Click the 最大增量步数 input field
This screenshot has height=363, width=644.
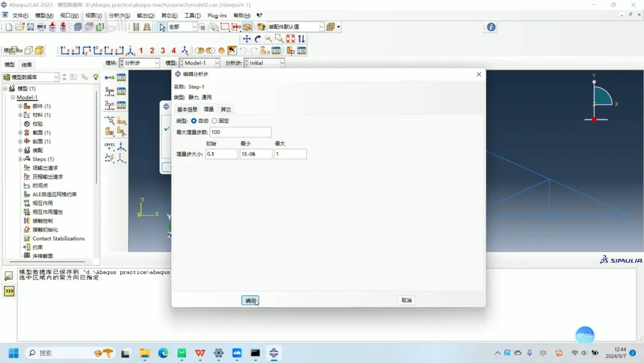(240, 132)
